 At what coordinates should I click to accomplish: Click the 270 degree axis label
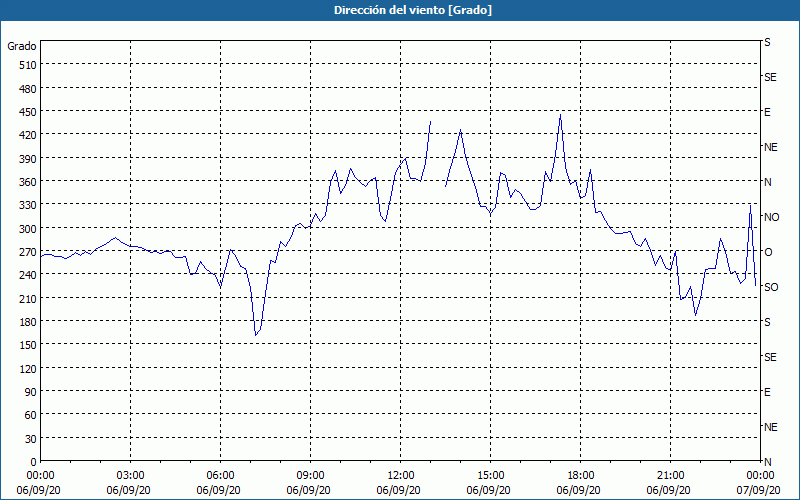(28, 252)
